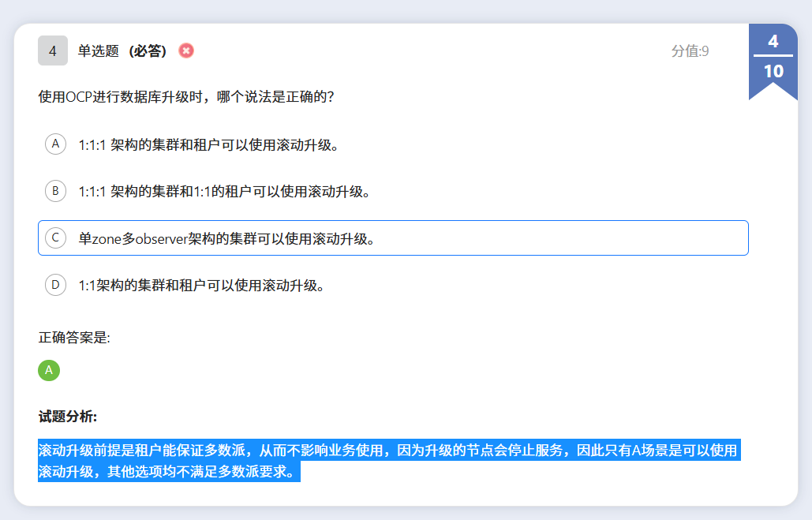Image resolution: width=812 pixels, height=520 pixels.
Task: Select radio option C circle
Action: tap(55, 238)
